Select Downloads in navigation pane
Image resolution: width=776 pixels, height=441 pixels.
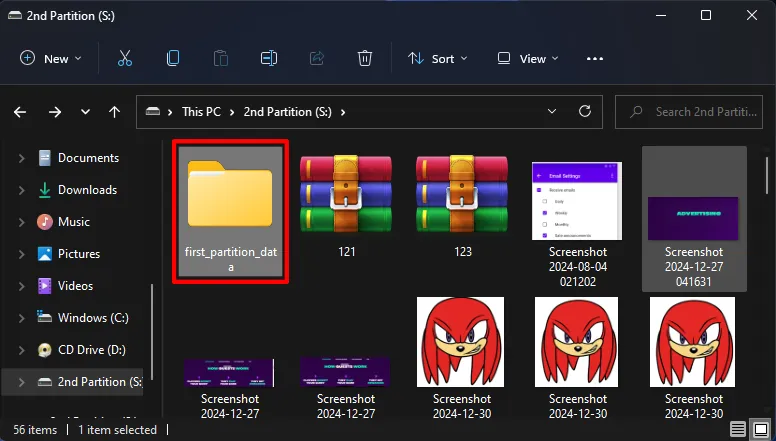coord(88,190)
